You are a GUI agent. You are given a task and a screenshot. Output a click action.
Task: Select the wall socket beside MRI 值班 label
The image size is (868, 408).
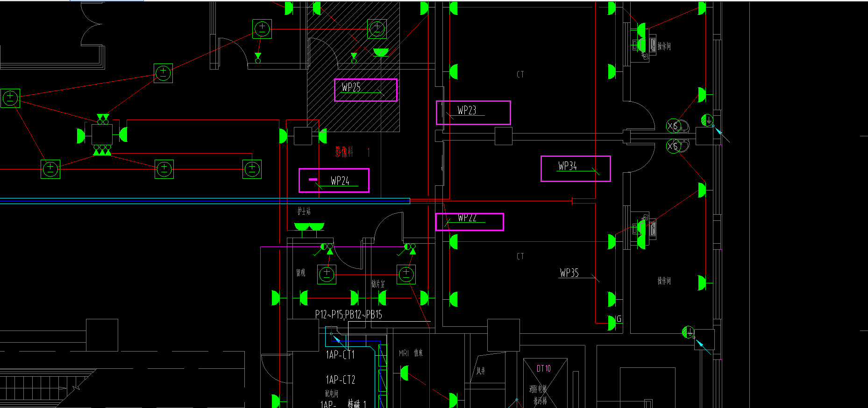tap(405, 373)
